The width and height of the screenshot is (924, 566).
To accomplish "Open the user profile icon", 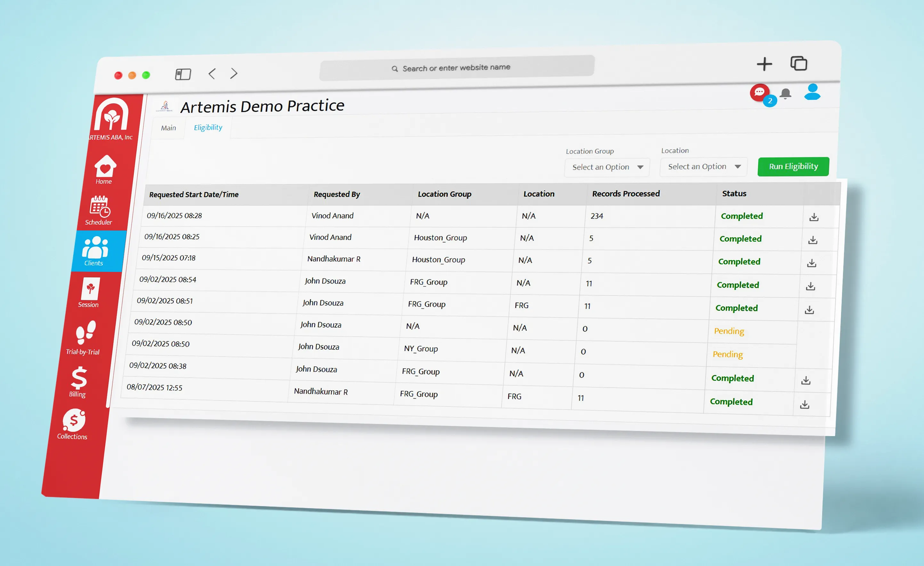I will [812, 92].
